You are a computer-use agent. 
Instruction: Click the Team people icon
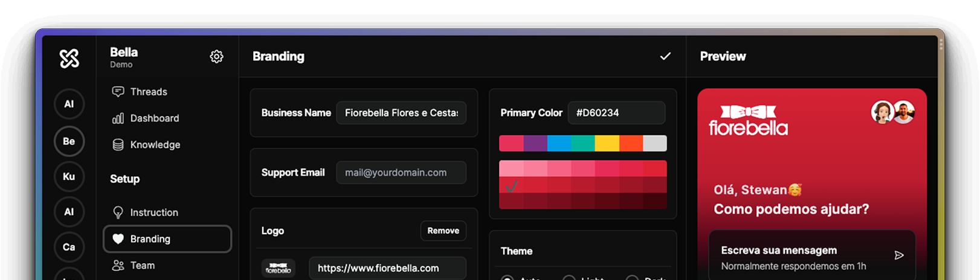coord(118,266)
